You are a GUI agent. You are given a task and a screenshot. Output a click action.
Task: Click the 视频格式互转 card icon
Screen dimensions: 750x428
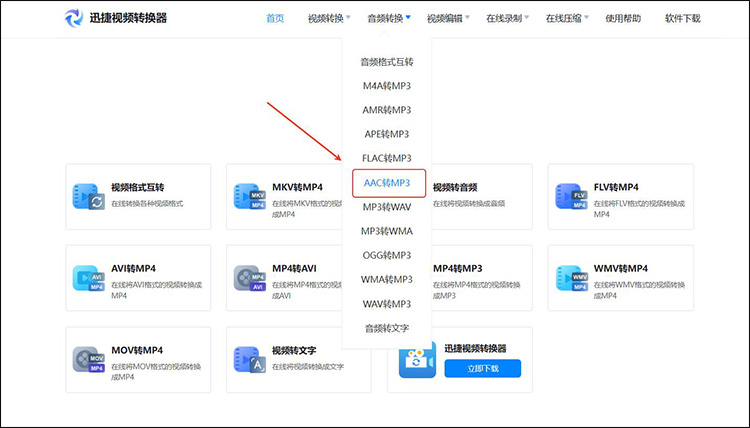(x=88, y=197)
